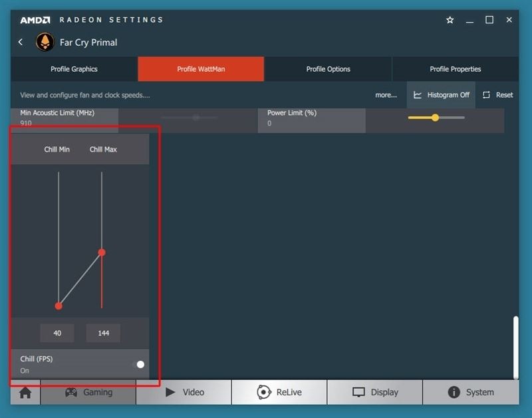Click the Chill Max slider point
Screen dimensions: 532x418
(x=102, y=252)
